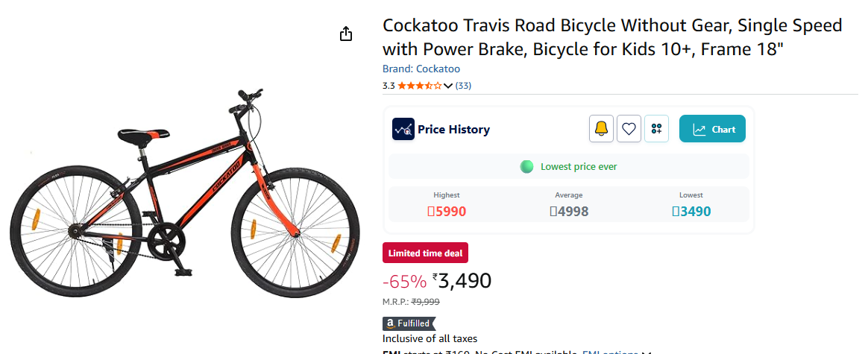The height and width of the screenshot is (354, 868).
Task: Click the Amazon Fulfilled badge
Action: pyautogui.click(x=408, y=323)
